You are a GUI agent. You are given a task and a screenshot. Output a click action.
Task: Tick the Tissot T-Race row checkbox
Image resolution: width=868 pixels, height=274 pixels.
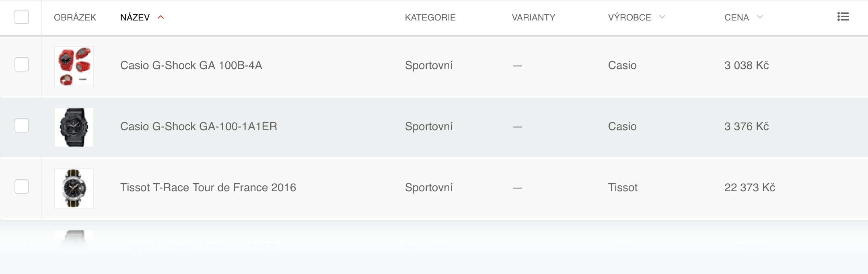coord(22,186)
